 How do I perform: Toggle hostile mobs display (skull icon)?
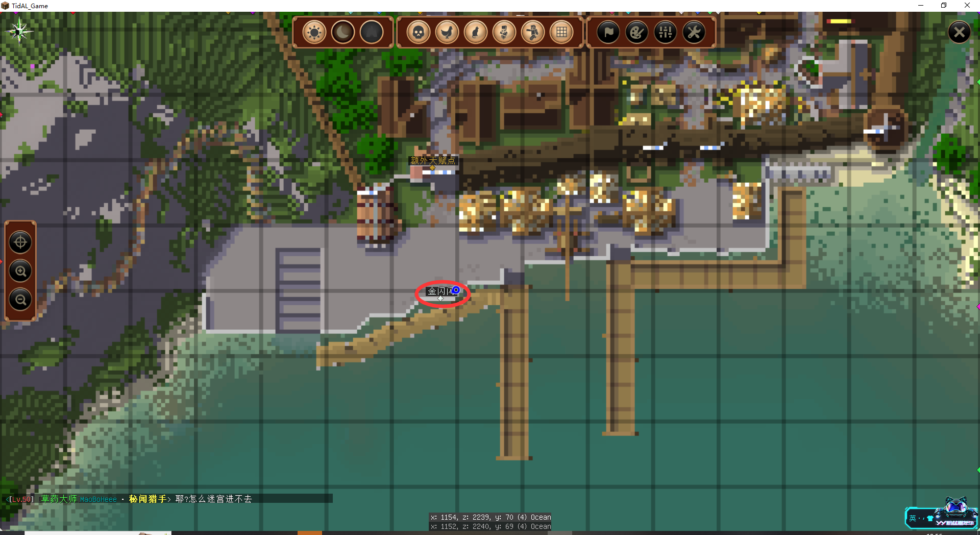[x=418, y=33]
